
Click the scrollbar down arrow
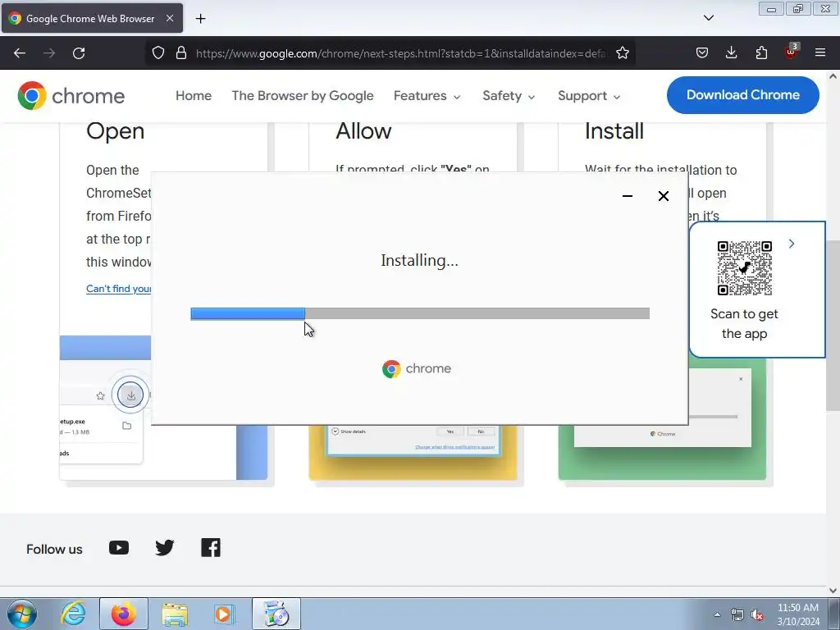click(x=833, y=590)
